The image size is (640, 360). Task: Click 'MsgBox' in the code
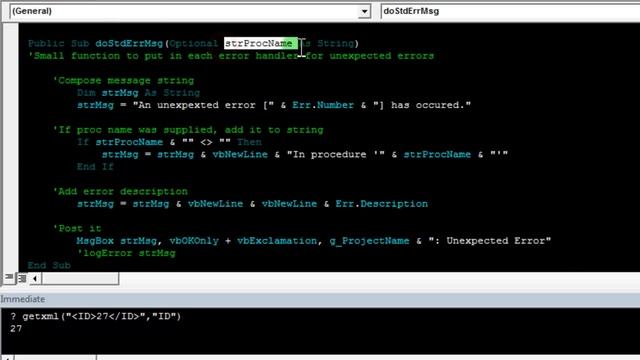tap(95, 241)
